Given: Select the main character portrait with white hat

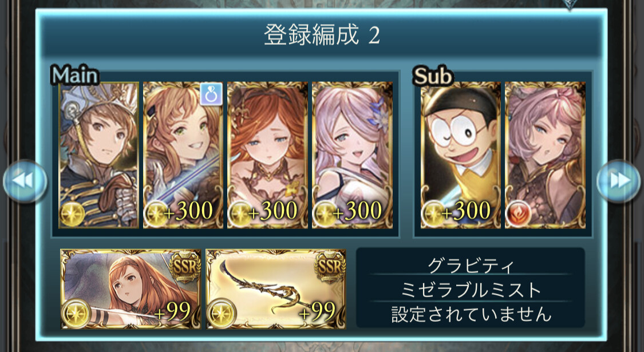Looking at the screenshot, I should click(x=98, y=155).
